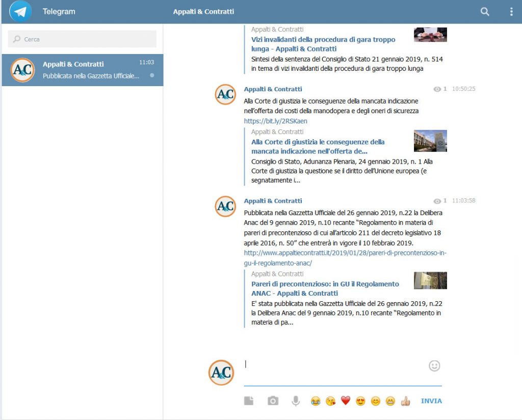Open the attach file icon below message box
This screenshot has height=420, width=522.
[249, 401]
